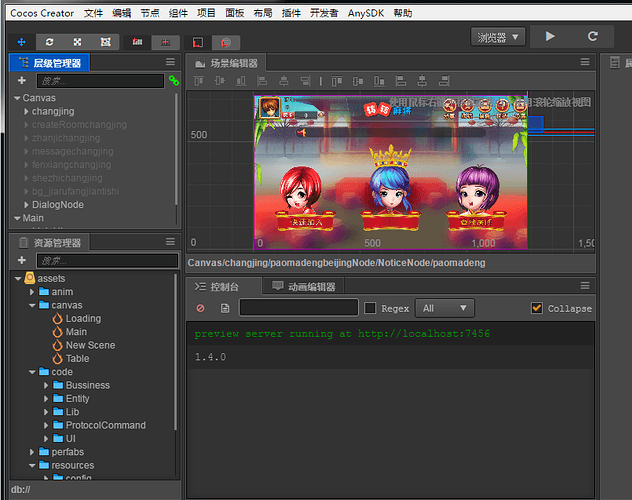
Task: Open the 浏览器 preview platform dropdown
Action: pyautogui.click(x=498, y=37)
